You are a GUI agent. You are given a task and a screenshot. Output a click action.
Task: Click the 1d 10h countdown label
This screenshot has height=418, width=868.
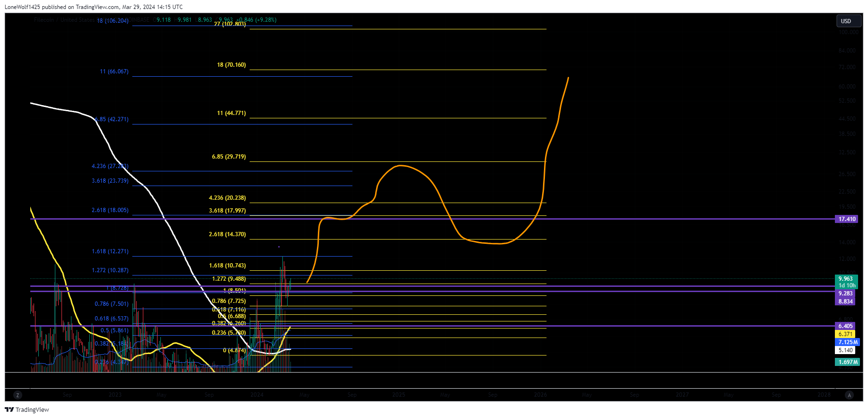(x=847, y=285)
